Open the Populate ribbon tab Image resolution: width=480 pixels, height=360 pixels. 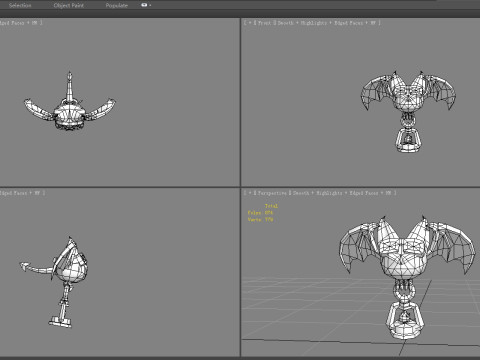point(117,5)
